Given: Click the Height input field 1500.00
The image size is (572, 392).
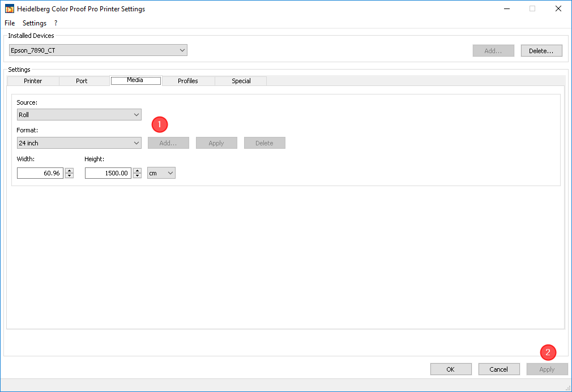Looking at the screenshot, I should pyautogui.click(x=108, y=173).
